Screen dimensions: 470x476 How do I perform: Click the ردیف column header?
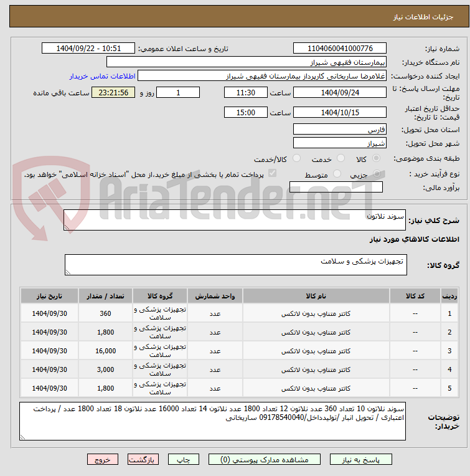click(449, 296)
